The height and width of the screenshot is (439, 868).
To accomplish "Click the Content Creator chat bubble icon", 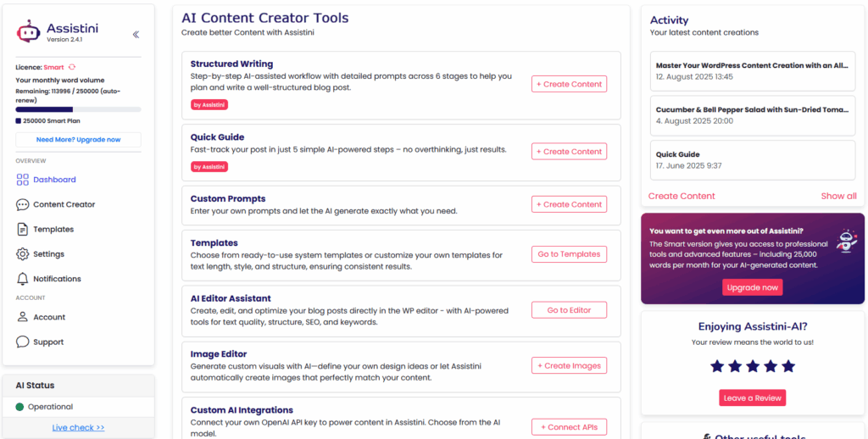I will click(x=23, y=204).
